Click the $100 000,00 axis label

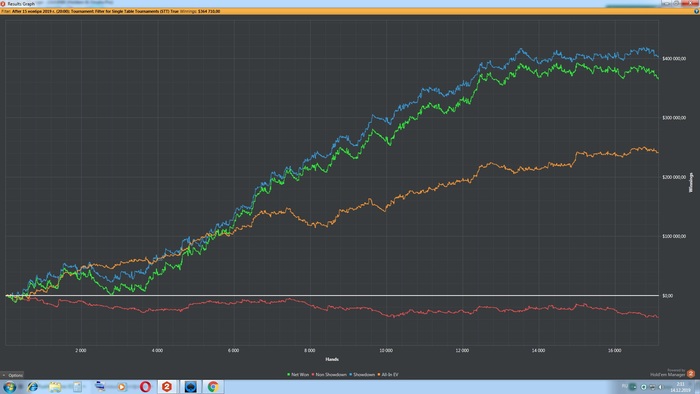[x=674, y=236]
